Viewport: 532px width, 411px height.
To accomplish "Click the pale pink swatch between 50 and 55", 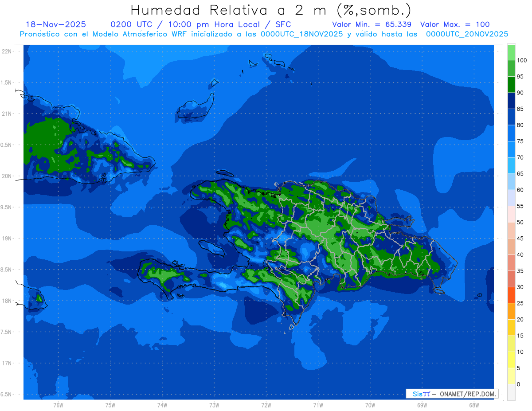I will click(x=511, y=214).
